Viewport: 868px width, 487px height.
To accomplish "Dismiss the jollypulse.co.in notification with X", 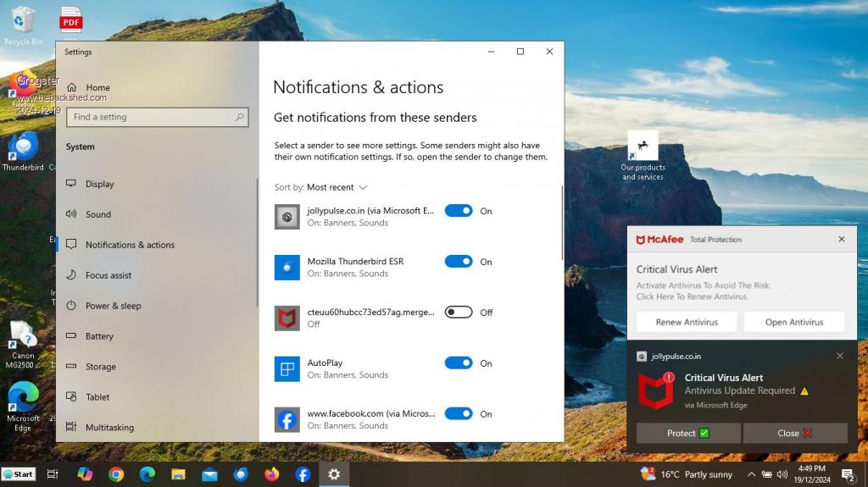I will pos(840,356).
